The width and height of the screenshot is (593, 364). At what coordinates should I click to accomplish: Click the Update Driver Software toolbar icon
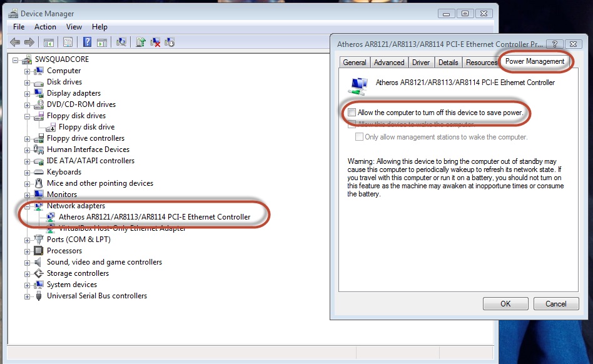tap(141, 42)
